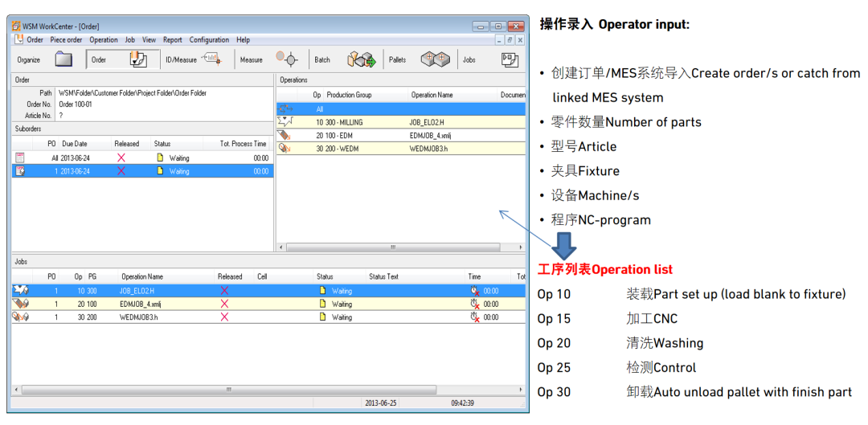Click released X for EDMJOB_4.xmlj job
This screenshot has height=425, width=868.
[224, 304]
